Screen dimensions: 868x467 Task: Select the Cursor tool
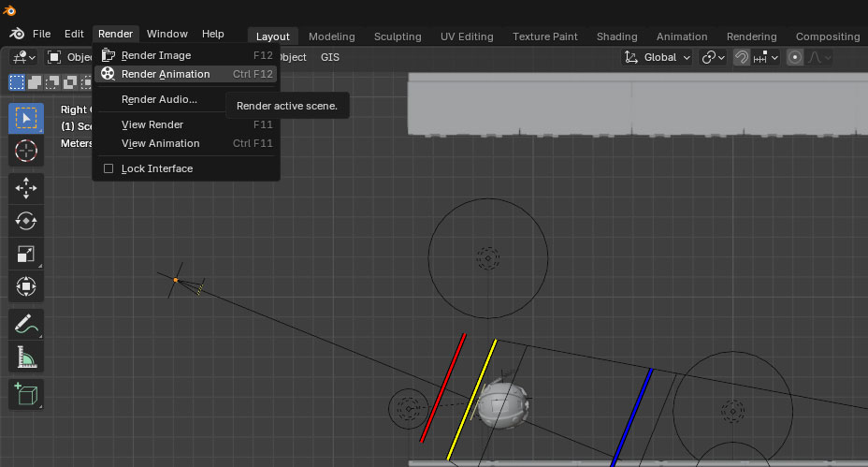click(26, 151)
